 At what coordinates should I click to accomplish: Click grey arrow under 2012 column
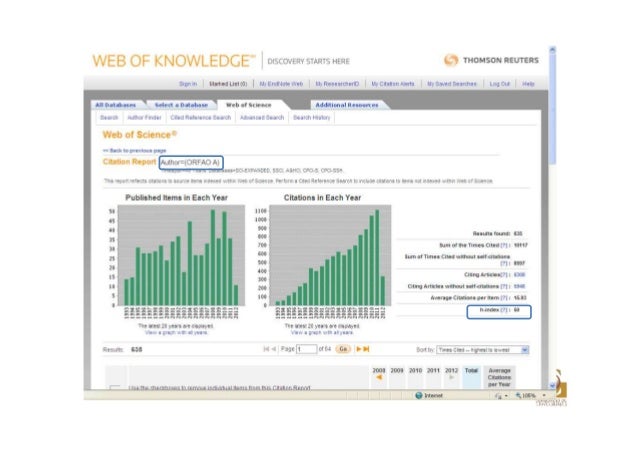[451, 378]
